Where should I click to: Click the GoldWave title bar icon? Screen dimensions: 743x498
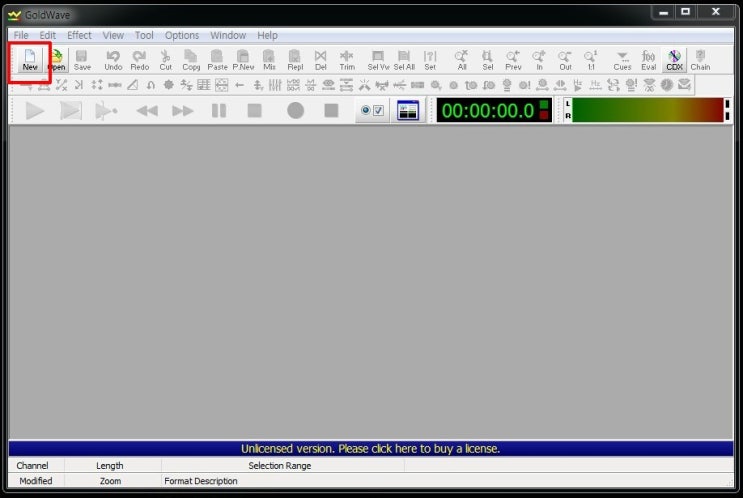coord(14,15)
